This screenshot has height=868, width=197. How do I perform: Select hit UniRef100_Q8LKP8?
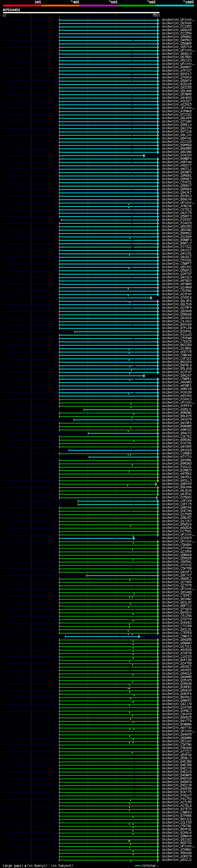click(x=176, y=118)
